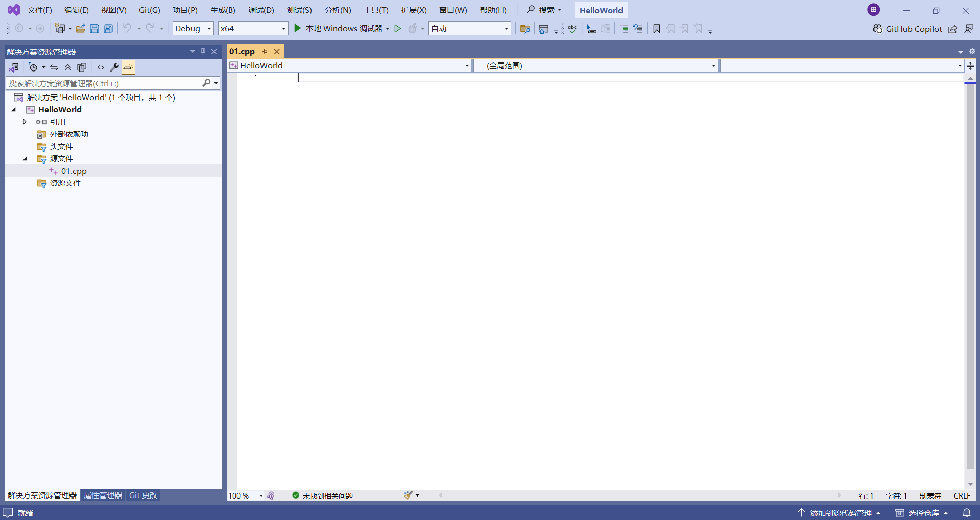Screen dimensions: 980x520
Task: Click Sync with Active Document icon
Action: (x=54, y=67)
